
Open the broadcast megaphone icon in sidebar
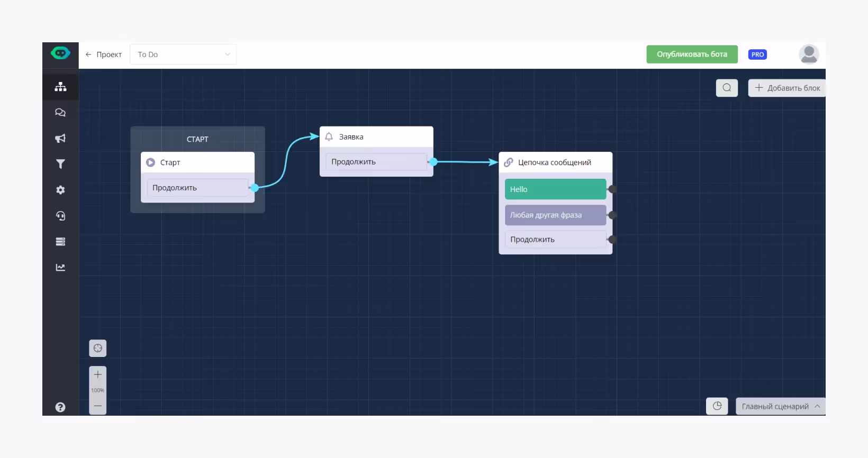(60, 139)
